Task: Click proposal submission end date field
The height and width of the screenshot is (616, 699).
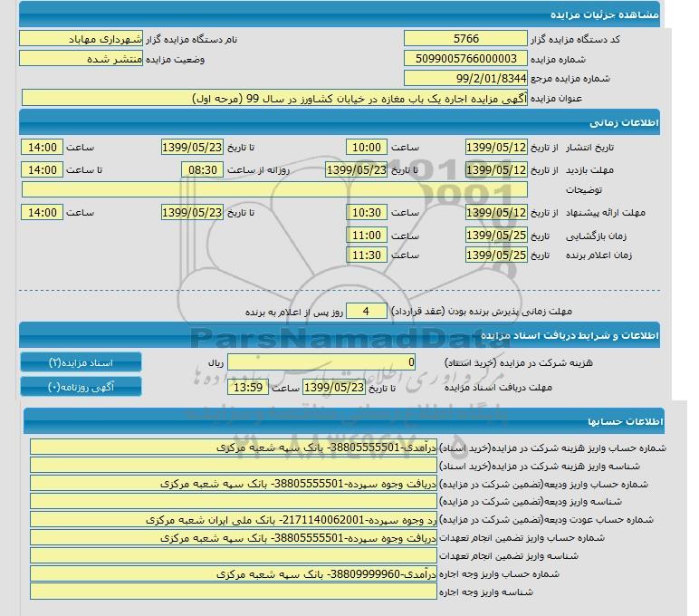Action: (192, 212)
